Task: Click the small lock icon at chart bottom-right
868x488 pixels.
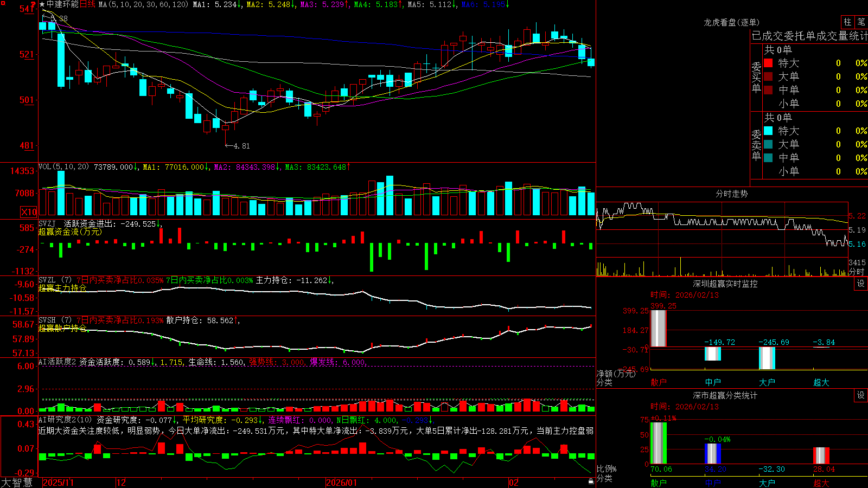Action: [x=591, y=481]
